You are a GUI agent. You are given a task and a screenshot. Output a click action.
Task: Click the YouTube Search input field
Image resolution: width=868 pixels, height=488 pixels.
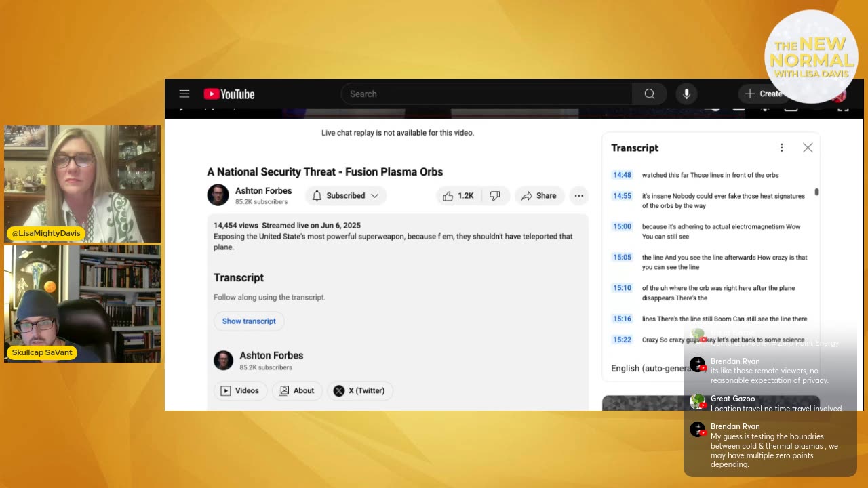(x=487, y=94)
